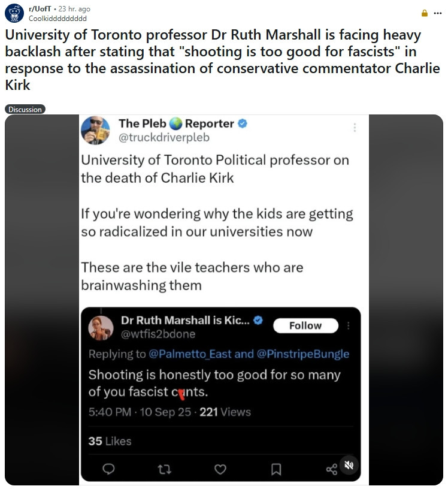Click Dr Ruth Marshall's profile avatar
This screenshot has height=489, width=448.
[x=101, y=327]
